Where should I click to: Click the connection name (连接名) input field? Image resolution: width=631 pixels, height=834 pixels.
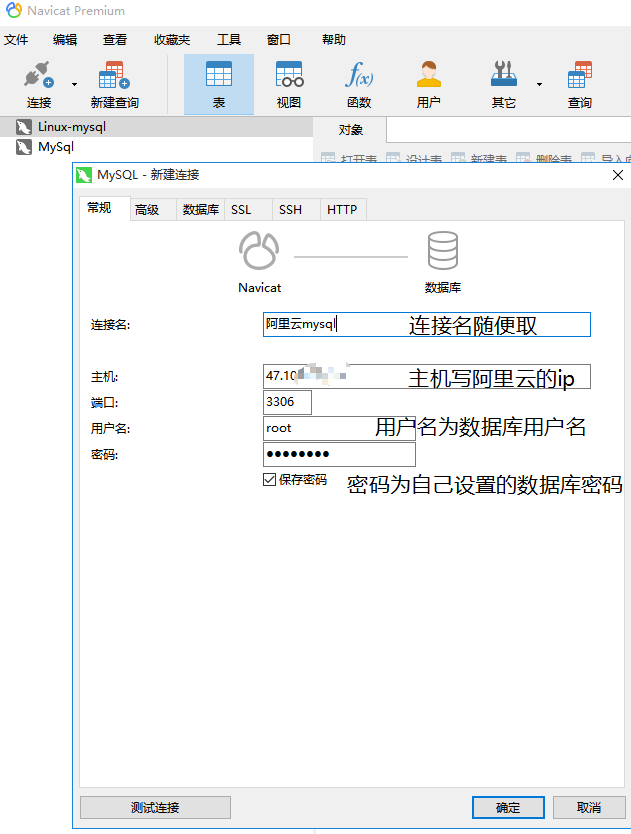click(x=427, y=324)
